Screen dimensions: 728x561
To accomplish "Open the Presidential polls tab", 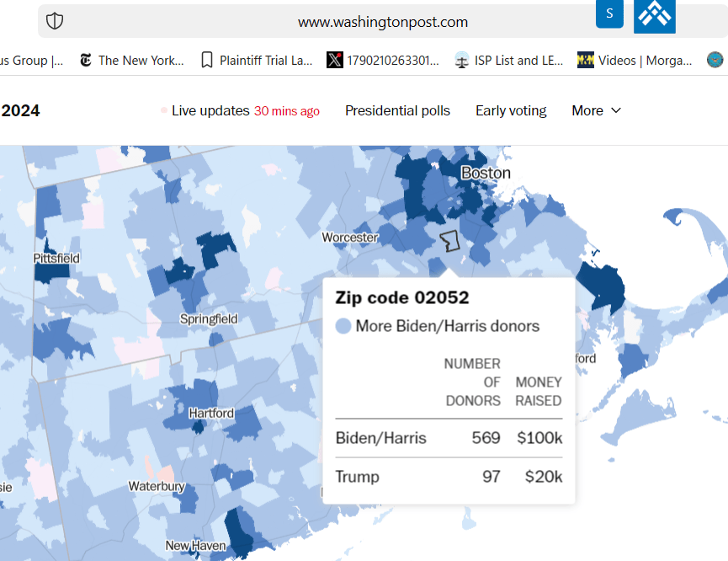I will tap(397, 110).
